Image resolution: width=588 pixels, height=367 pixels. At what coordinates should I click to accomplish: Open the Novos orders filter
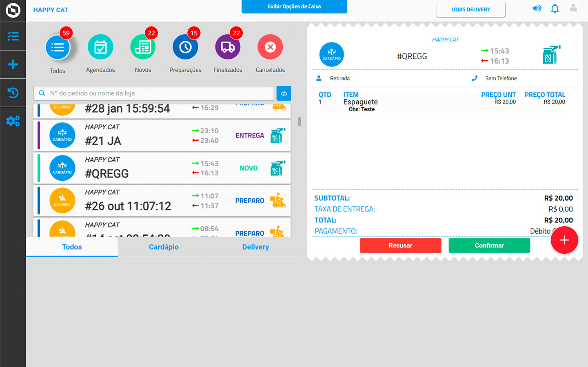point(143,47)
